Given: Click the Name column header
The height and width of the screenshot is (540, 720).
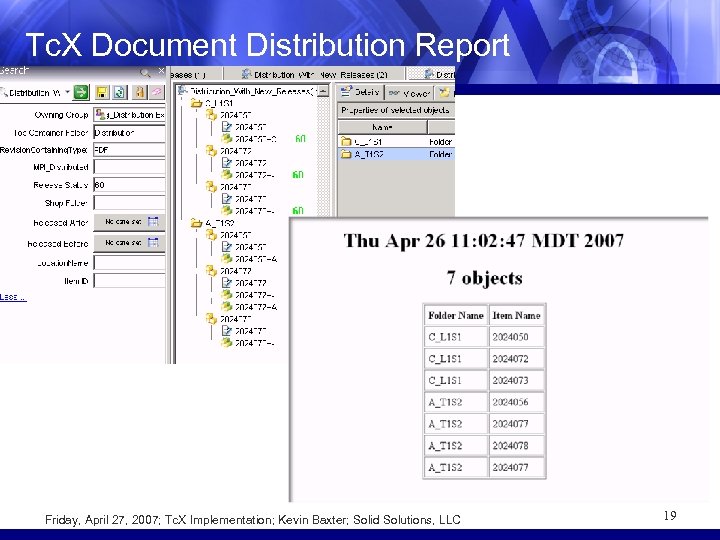Looking at the screenshot, I should 382,127.
